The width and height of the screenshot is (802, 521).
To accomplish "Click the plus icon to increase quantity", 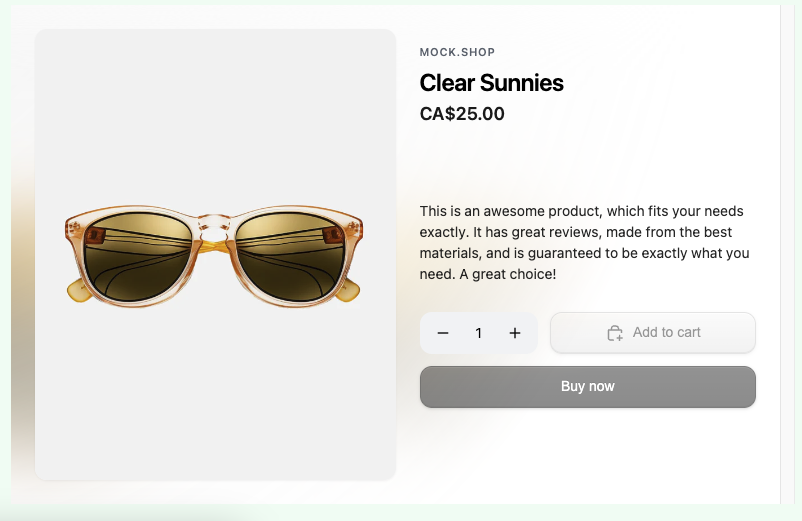I will 515,333.
